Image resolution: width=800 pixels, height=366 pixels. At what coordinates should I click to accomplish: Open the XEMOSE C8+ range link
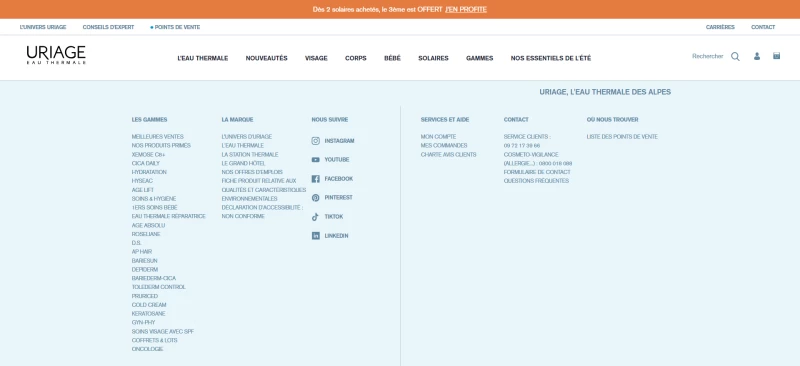[x=148, y=155]
